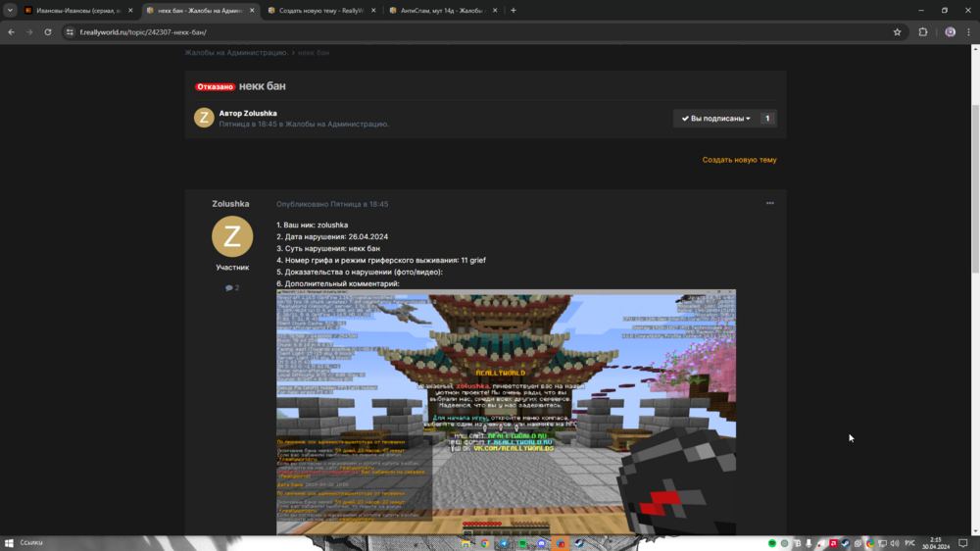Open Автор Zolushka profile link

(248, 113)
